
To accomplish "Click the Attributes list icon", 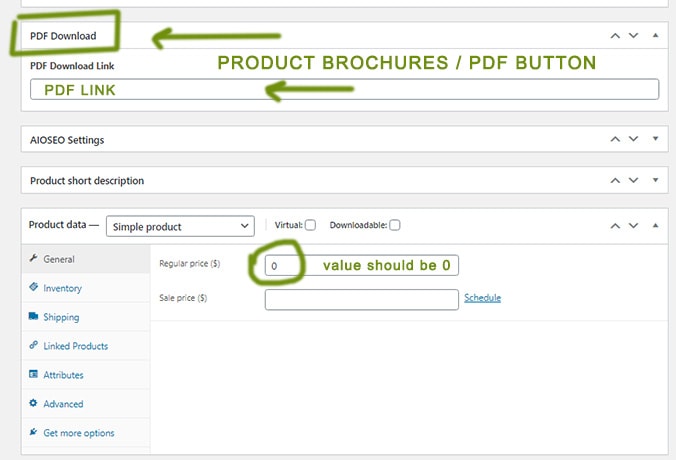I will click(34, 375).
